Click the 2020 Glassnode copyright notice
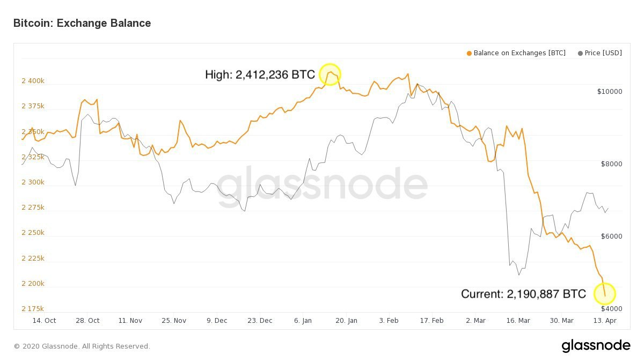Viewport: 644px width, 362px height. click(x=82, y=346)
